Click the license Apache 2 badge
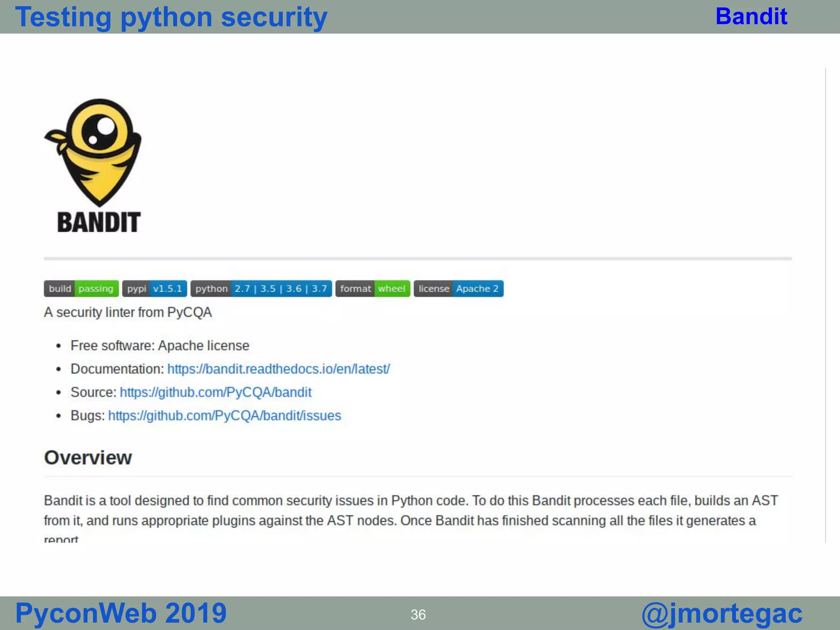Image resolution: width=840 pixels, height=630 pixels. [x=459, y=288]
